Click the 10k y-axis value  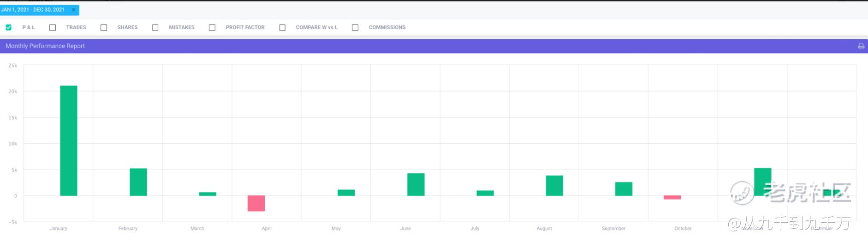coord(13,144)
